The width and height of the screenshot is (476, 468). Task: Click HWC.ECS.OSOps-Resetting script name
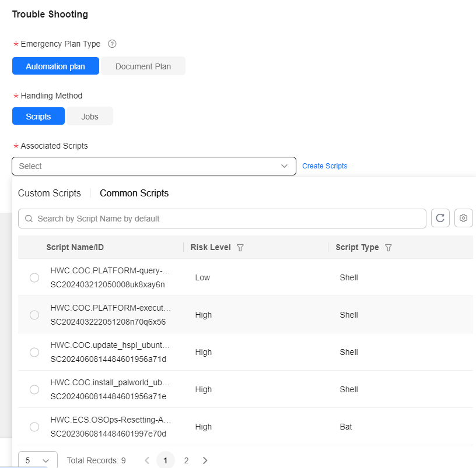[111, 420]
